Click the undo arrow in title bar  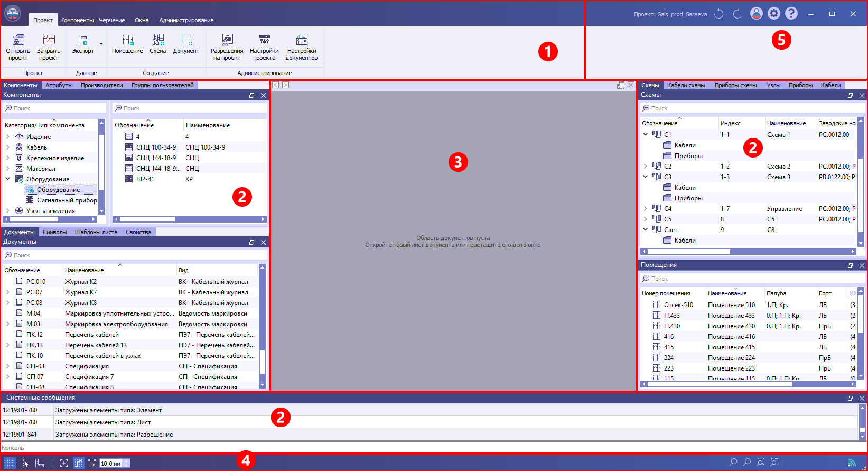(x=718, y=14)
